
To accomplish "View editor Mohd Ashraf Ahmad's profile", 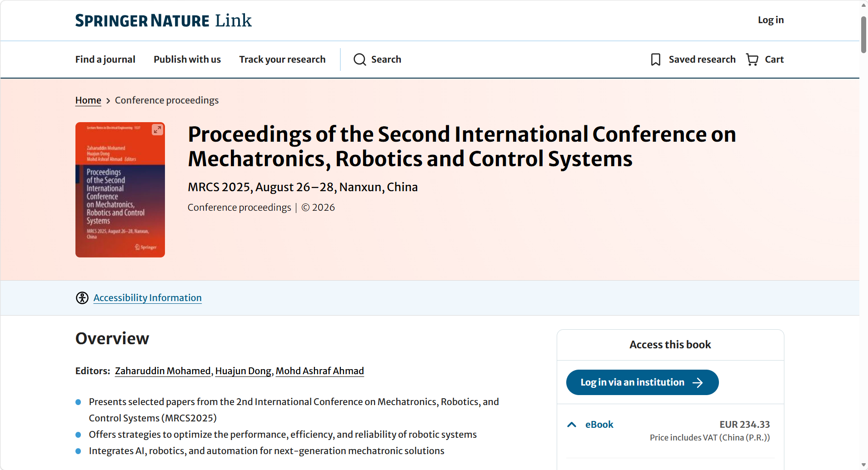I will pyautogui.click(x=319, y=371).
